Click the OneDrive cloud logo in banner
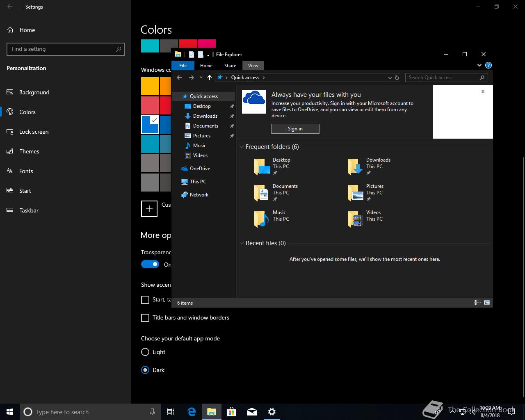Image resolution: width=525 pixels, height=420 pixels. coord(254,101)
